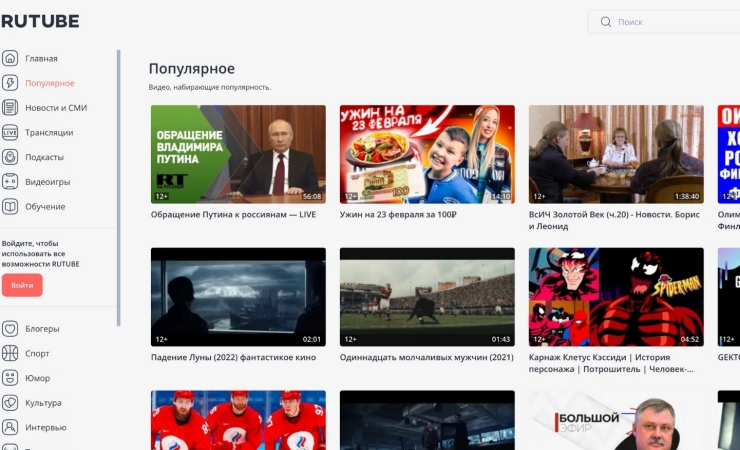This screenshot has height=450, width=740.
Task: Click the Обучение book icon
Action: point(10,206)
